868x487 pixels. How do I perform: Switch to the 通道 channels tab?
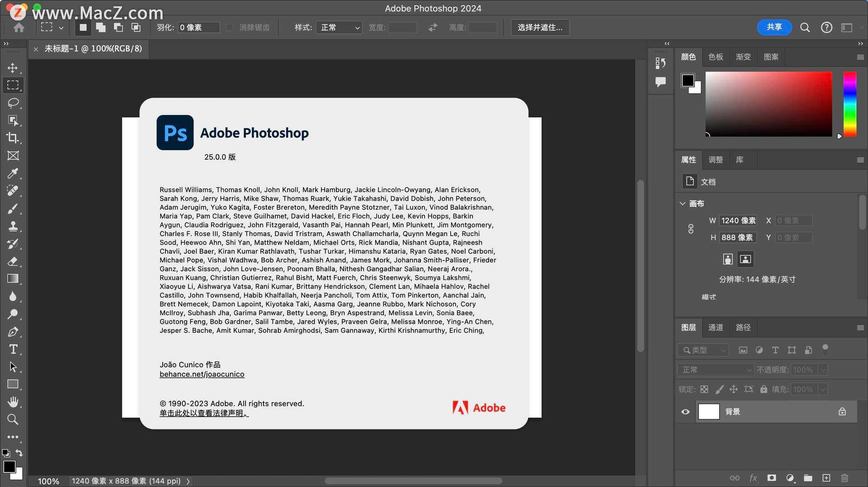pos(716,327)
